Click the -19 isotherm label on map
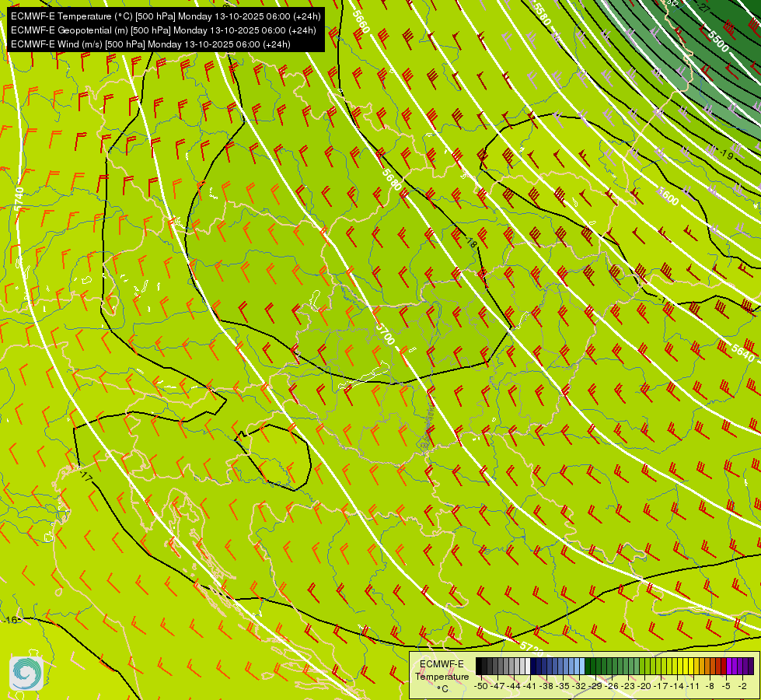Image resolution: width=761 pixels, height=700 pixels. coord(726,155)
